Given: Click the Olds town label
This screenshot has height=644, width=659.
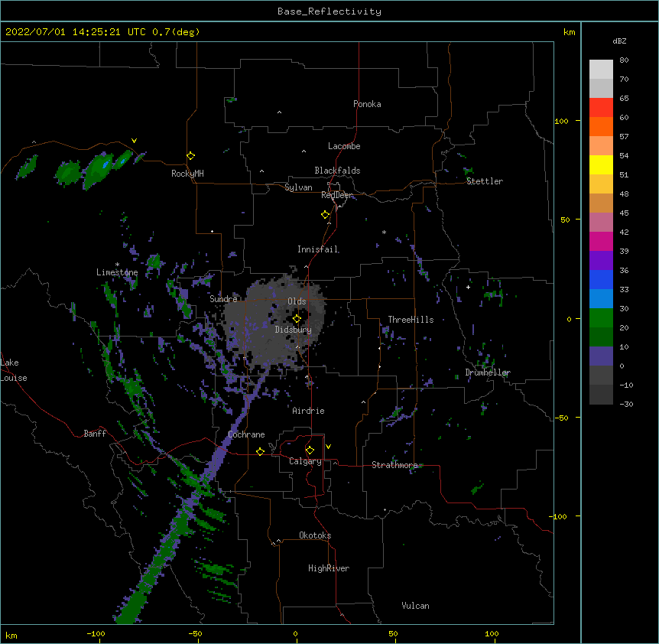Looking at the screenshot, I should [297, 301].
